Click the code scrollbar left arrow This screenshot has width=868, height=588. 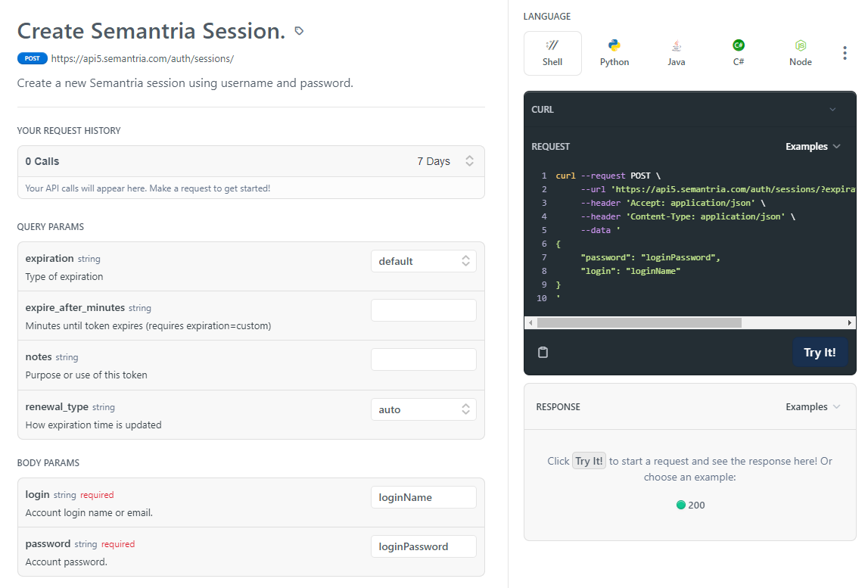531,323
